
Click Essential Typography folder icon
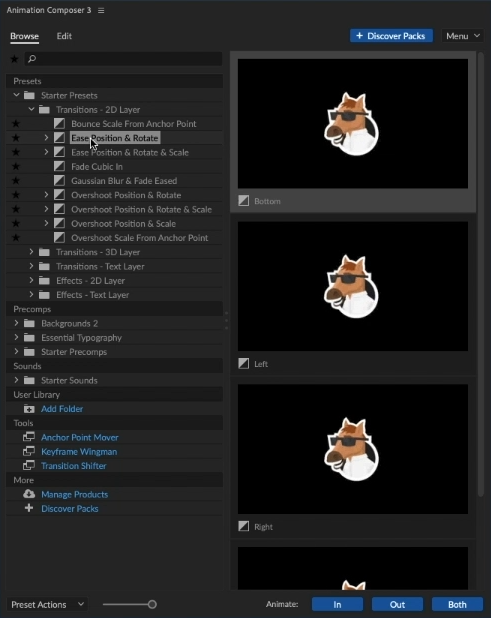tap(29, 337)
